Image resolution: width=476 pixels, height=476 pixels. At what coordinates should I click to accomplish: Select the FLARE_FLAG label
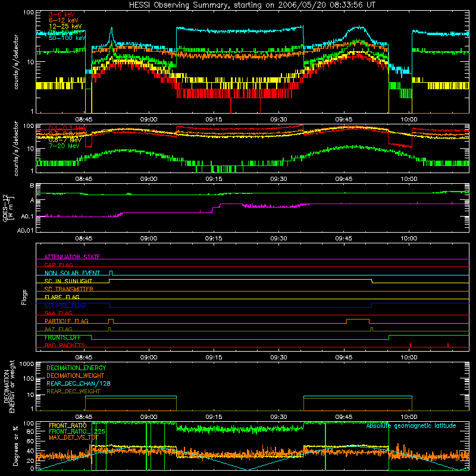click(62, 297)
